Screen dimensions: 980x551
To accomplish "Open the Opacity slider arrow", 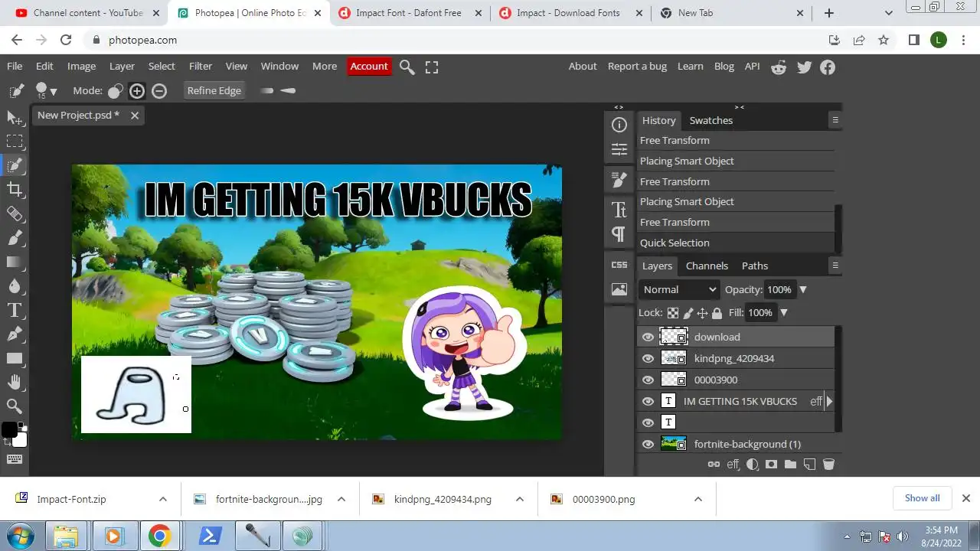I will [x=803, y=289].
